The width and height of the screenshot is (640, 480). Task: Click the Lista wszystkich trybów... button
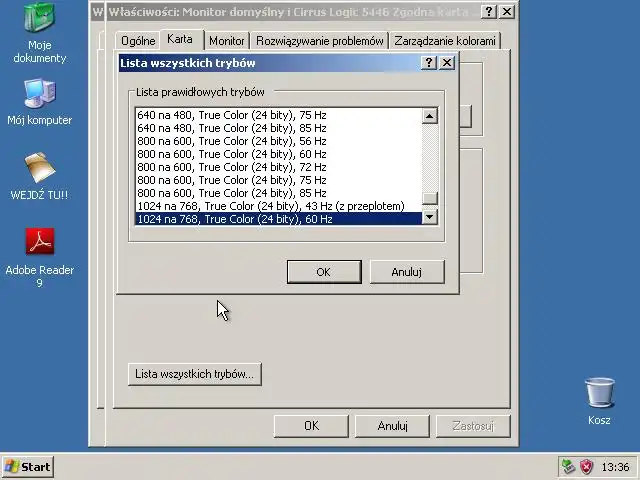195,374
